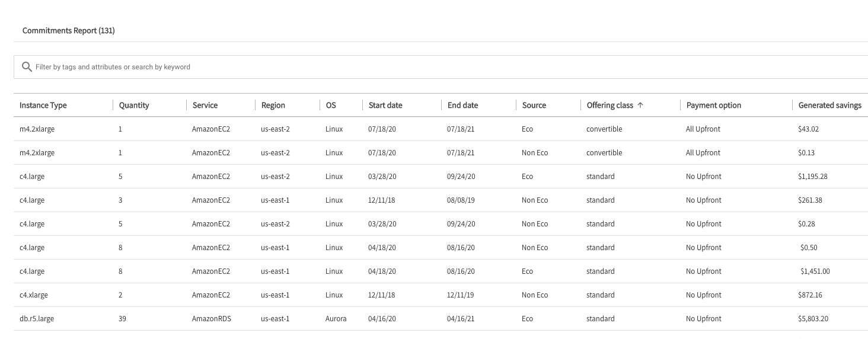Select the c4.xlarge instance row
This screenshot has width=868, height=339.
34,295
